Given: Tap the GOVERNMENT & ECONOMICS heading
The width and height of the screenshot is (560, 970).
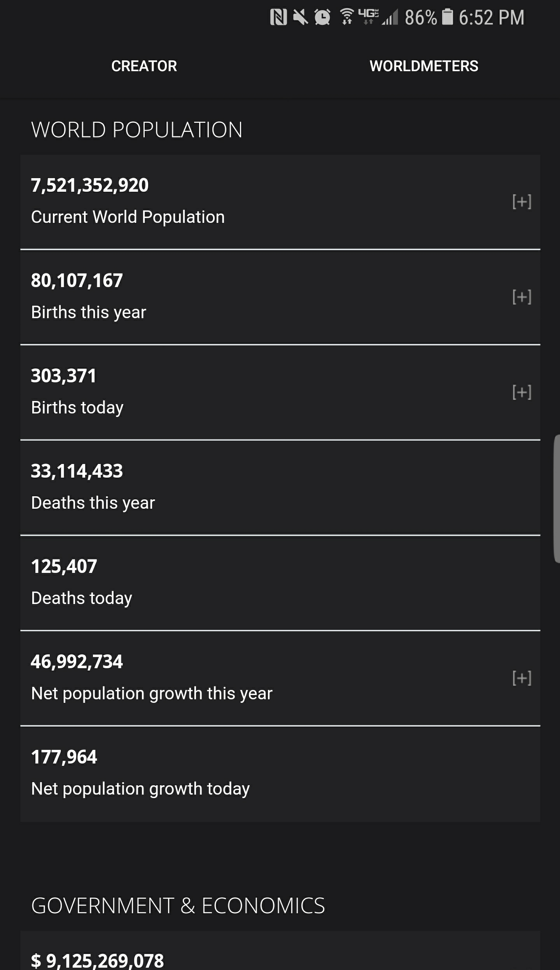Looking at the screenshot, I should (178, 905).
